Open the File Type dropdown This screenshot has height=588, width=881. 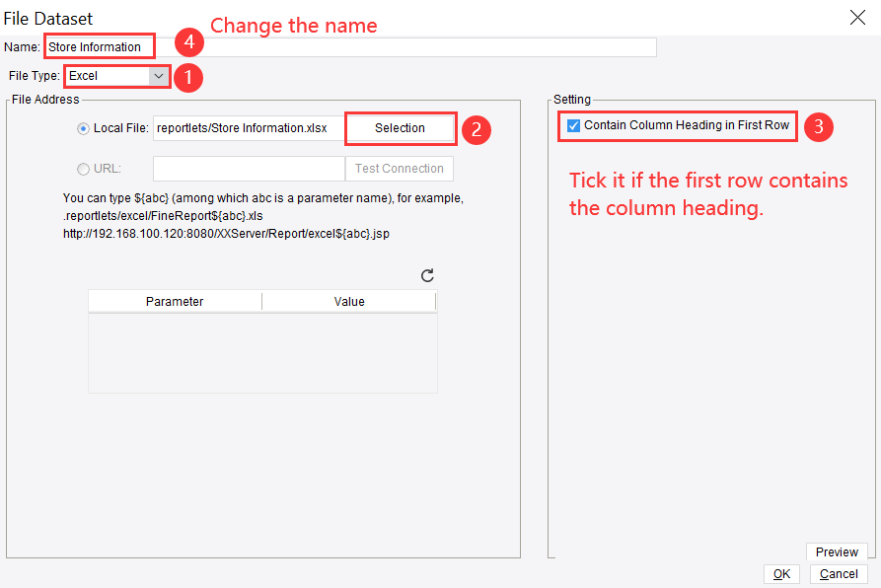pyautogui.click(x=158, y=76)
